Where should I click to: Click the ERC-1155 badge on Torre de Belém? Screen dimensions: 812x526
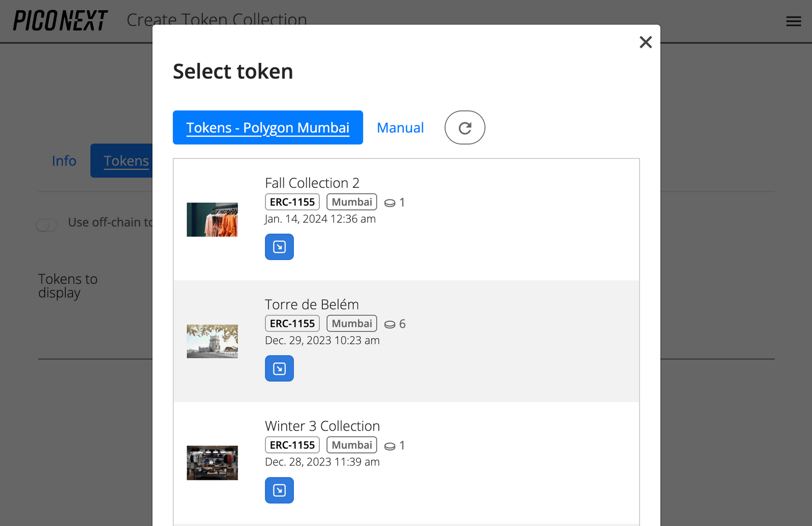tap(292, 323)
